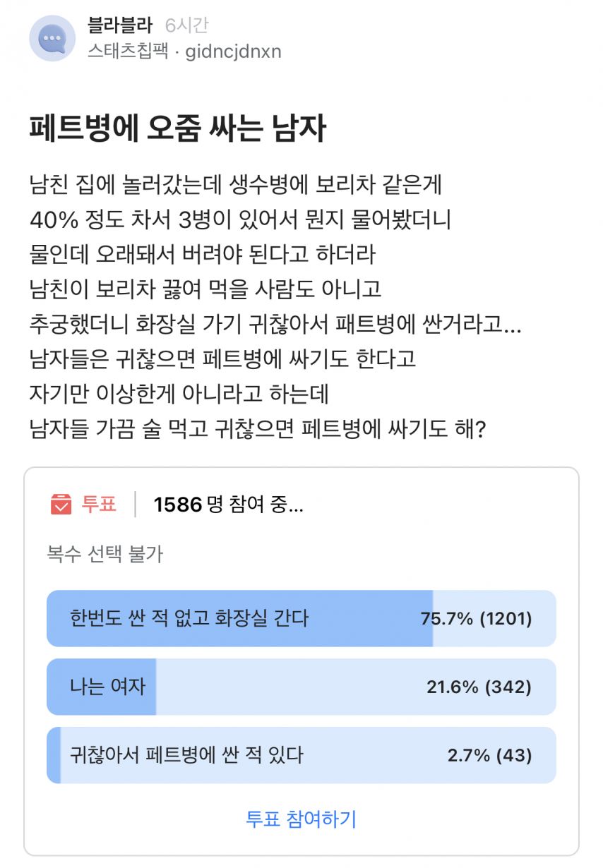The height and width of the screenshot is (868, 603).
Task: Open the 스태츠칩팩 company name
Action: click(x=128, y=52)
